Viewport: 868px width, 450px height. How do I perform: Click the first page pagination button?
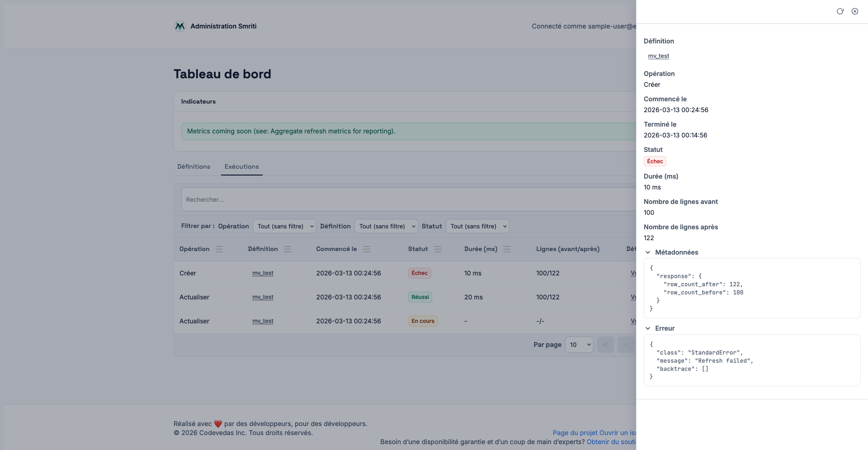point(605,345)
